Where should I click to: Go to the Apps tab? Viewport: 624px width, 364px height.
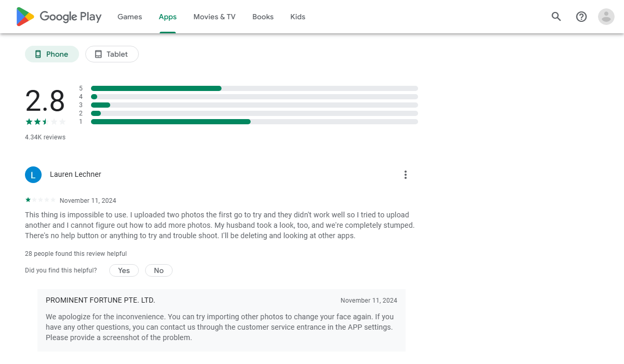167,17
